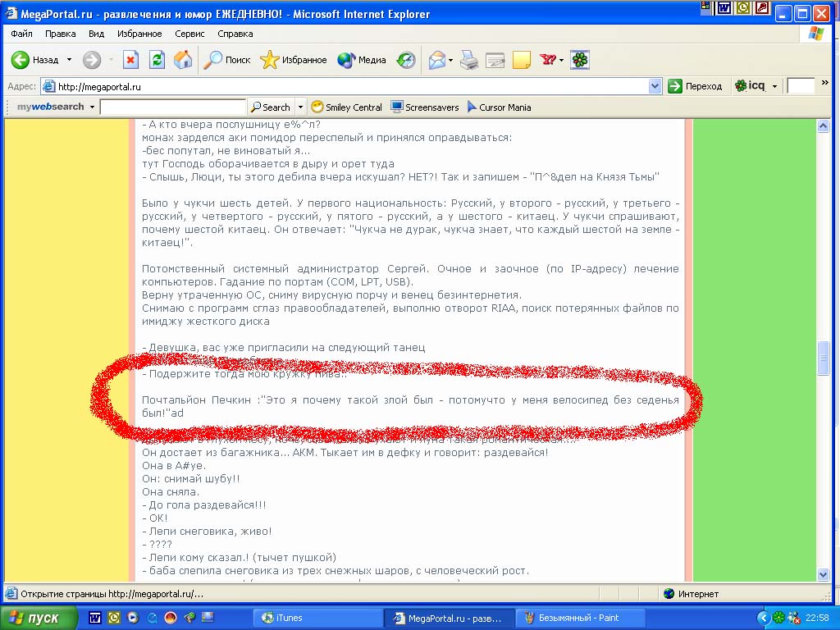The height and width of the screenshot is (630, 840).
Task: Click the vertical scrollbar thumb
Action: pyautogui.click(x=823, y=358)
